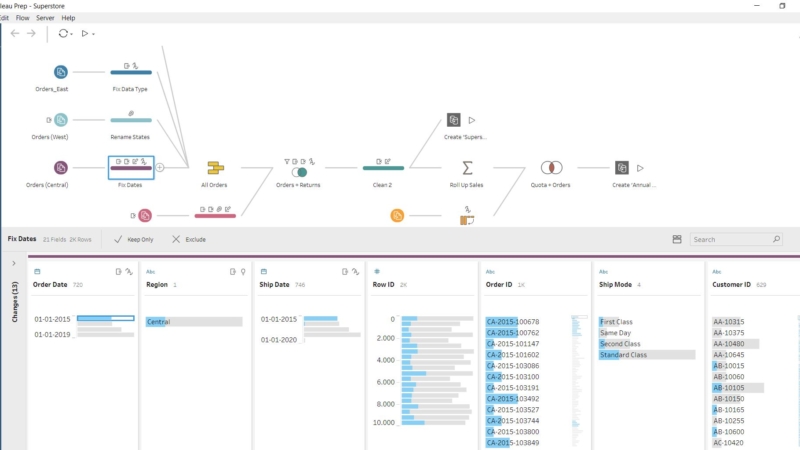
Task: Select the pink clean step bar
Action: click(x=215, y=216)
